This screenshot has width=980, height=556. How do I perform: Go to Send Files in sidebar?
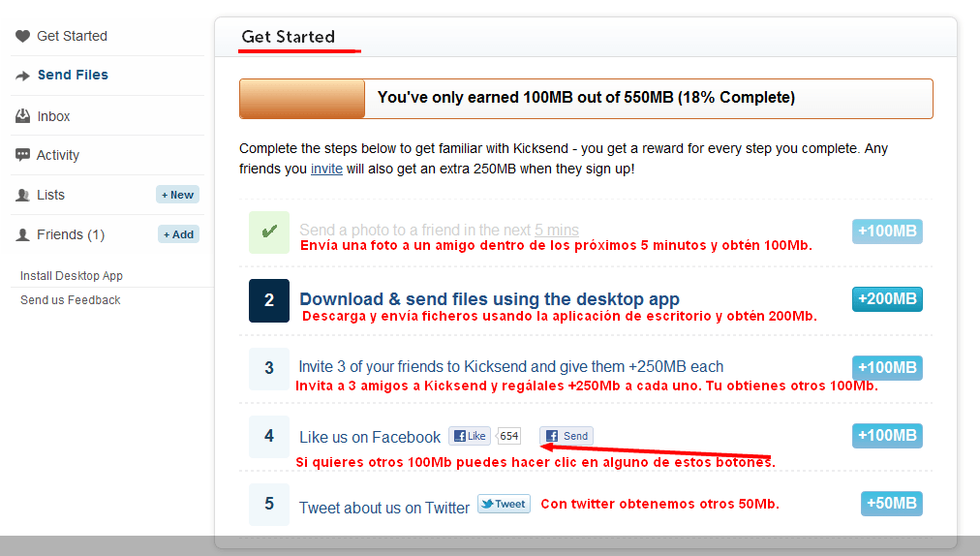[x=73, y=75]
